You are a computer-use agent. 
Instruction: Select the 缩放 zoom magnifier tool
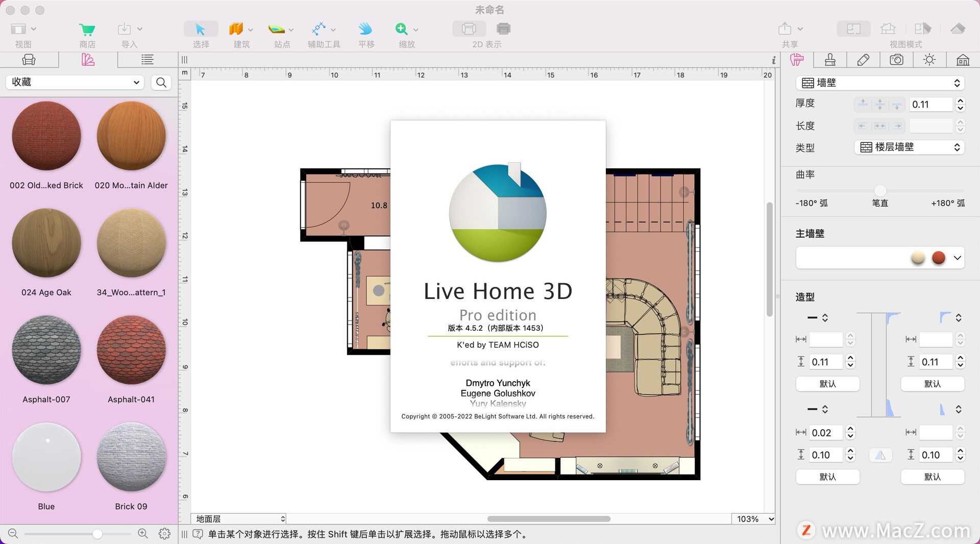tap(402, 29)
